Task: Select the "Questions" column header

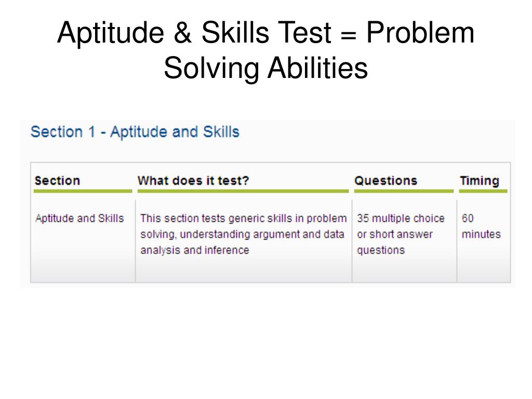Action: click(x=385, y=181)
